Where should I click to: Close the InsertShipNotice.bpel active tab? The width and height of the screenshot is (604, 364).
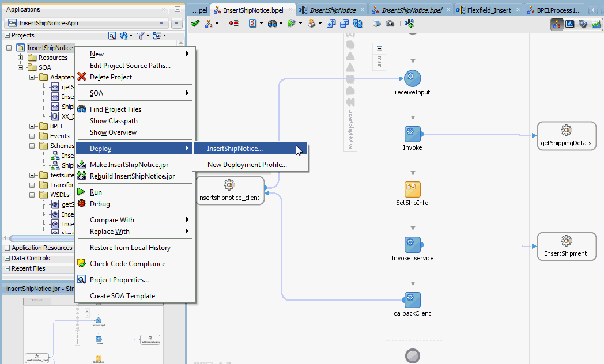point(291,10)
